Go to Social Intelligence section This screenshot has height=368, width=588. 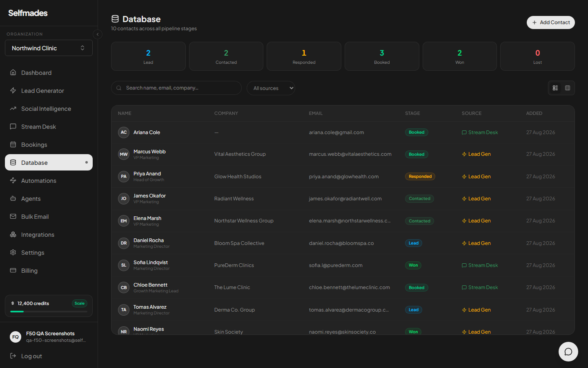click(x=49, y=109)
